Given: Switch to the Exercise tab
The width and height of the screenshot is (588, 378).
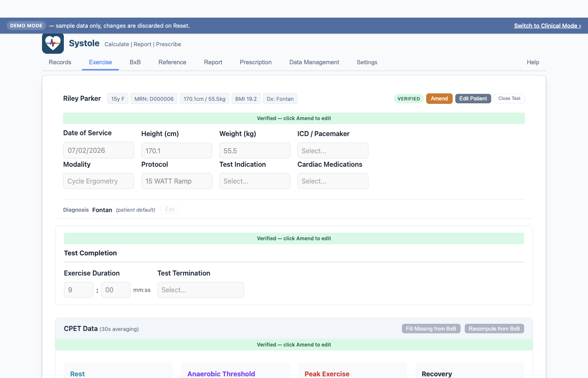Looking at the screenshot, I should coord(100,62).
